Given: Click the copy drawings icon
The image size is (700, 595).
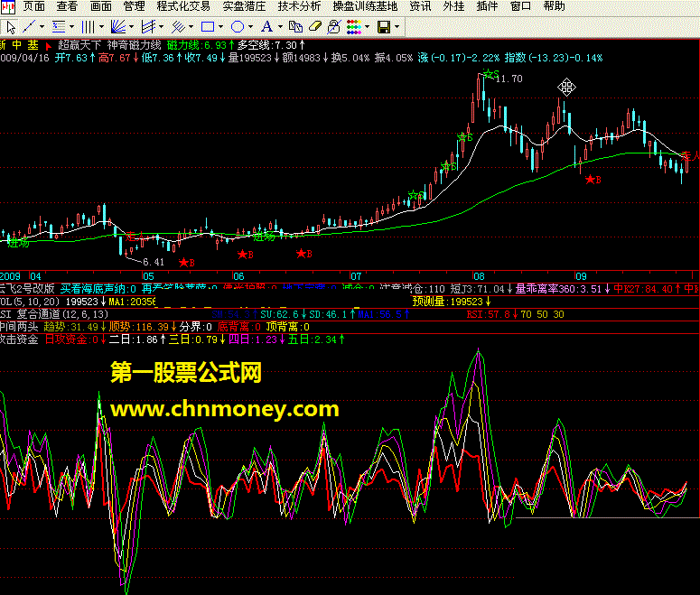Looking at the screenshot, I should [295, 27].
